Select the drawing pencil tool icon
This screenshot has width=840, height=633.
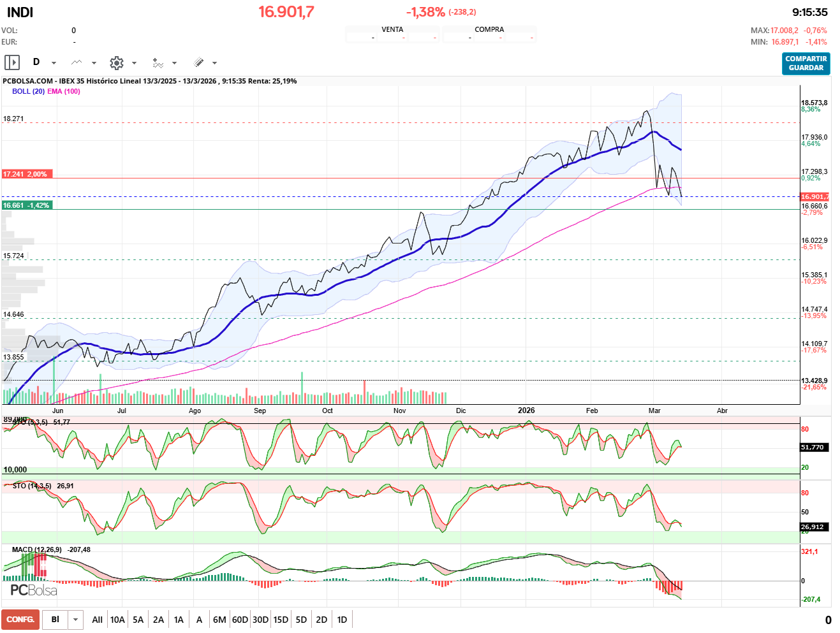(199, 62)
